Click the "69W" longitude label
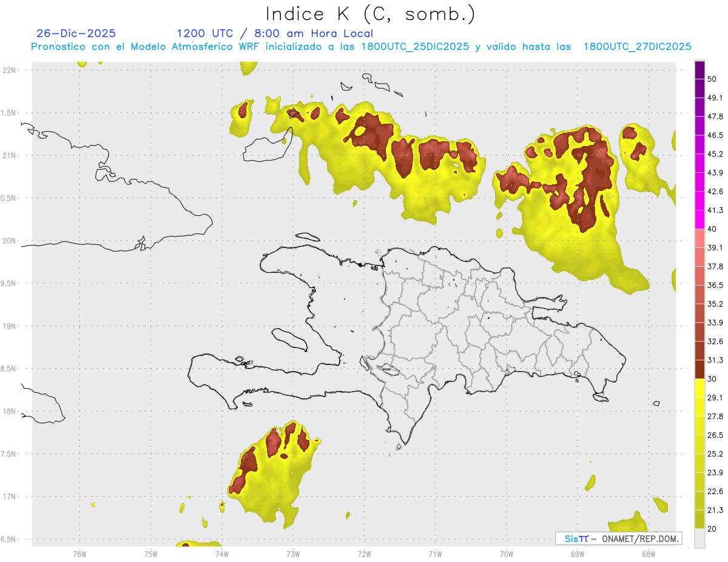The width and height of the screenshot is (728, 562). tap(578, 554)
